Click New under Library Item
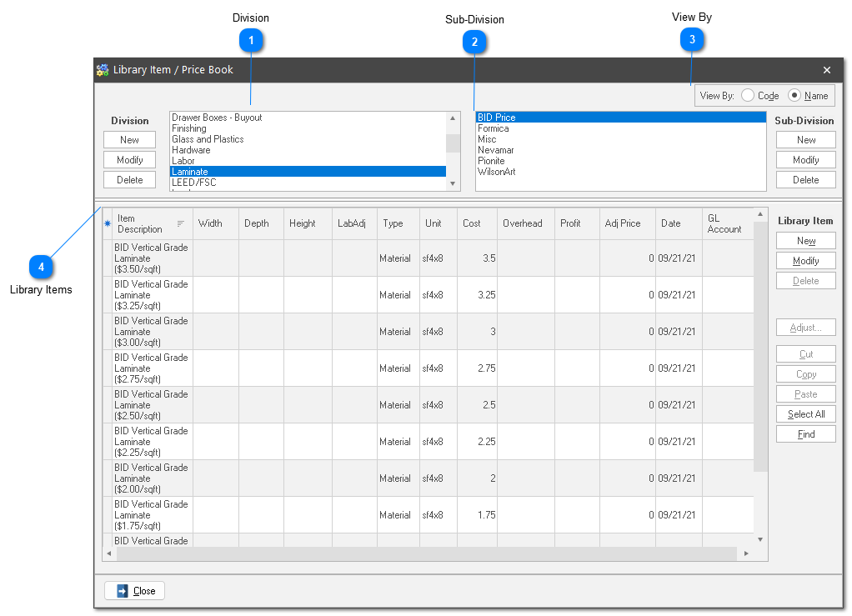The width and height of the screenshot is (852, 616). pos(805,241)
